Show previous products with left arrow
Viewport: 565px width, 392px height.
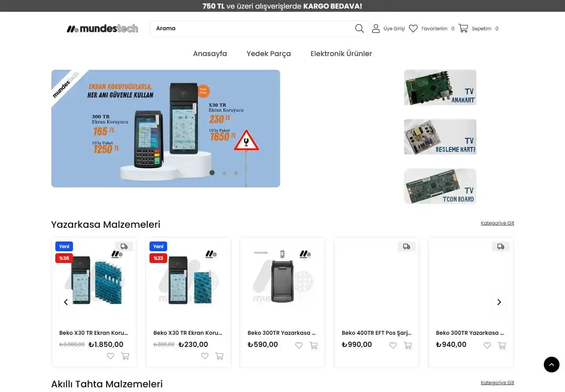pos(66,302)
